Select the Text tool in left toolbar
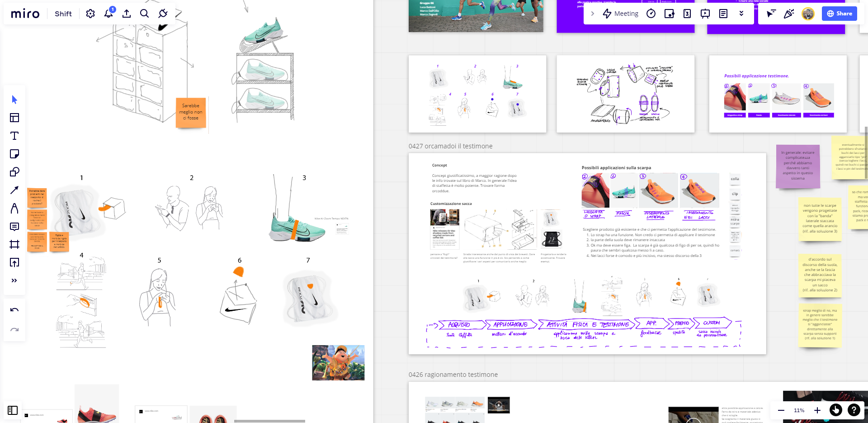868x423 pixels. (x=14, y=136)
